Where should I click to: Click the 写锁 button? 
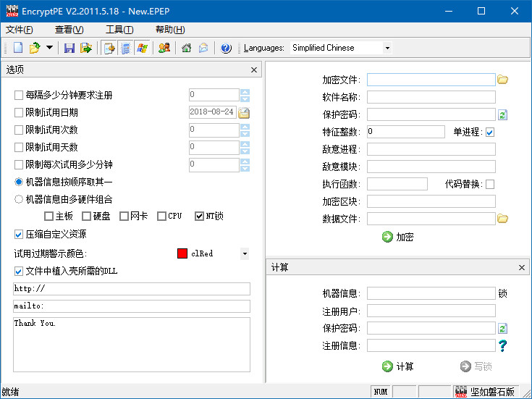[476, 366]
